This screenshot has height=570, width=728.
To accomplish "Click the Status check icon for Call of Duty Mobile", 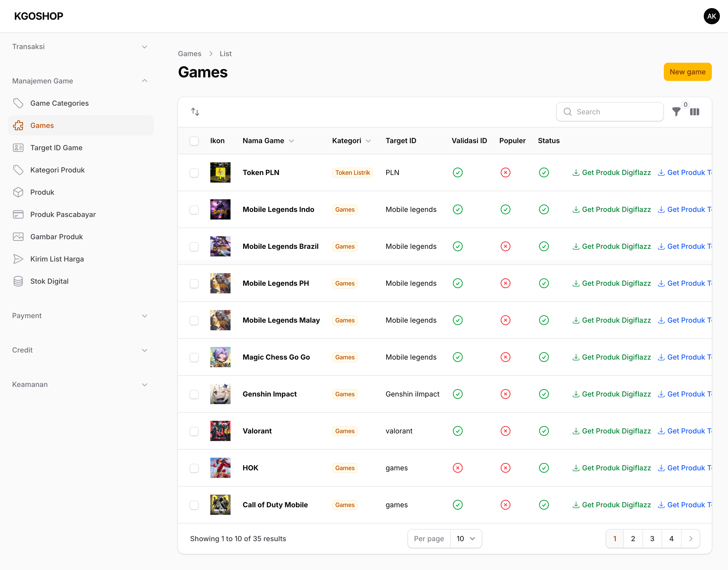I will coord(544,505).
